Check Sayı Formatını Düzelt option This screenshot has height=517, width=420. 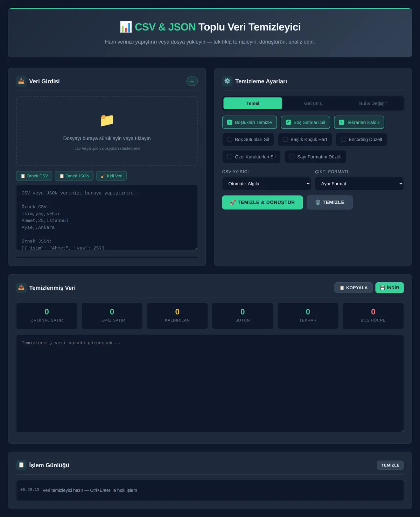[315, 157]
